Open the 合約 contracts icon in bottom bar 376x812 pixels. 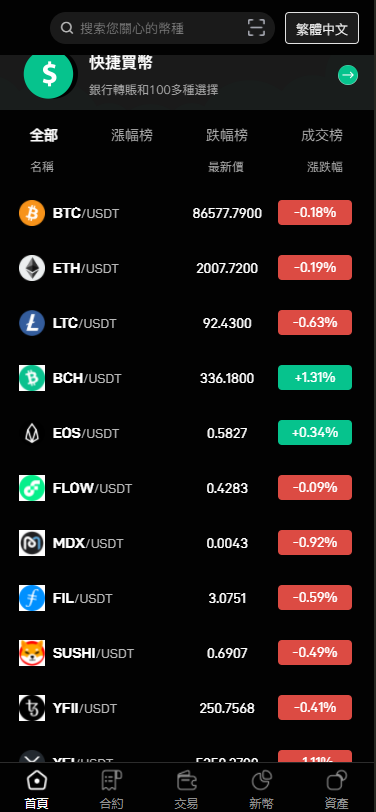coord(111,780)
